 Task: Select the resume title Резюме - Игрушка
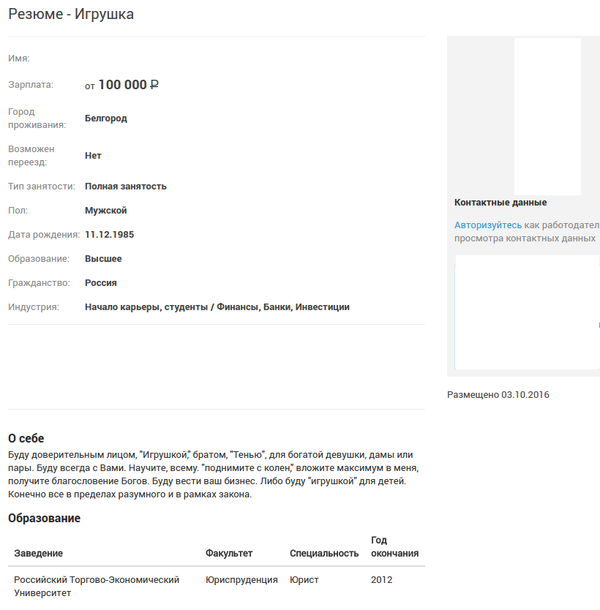71,14
